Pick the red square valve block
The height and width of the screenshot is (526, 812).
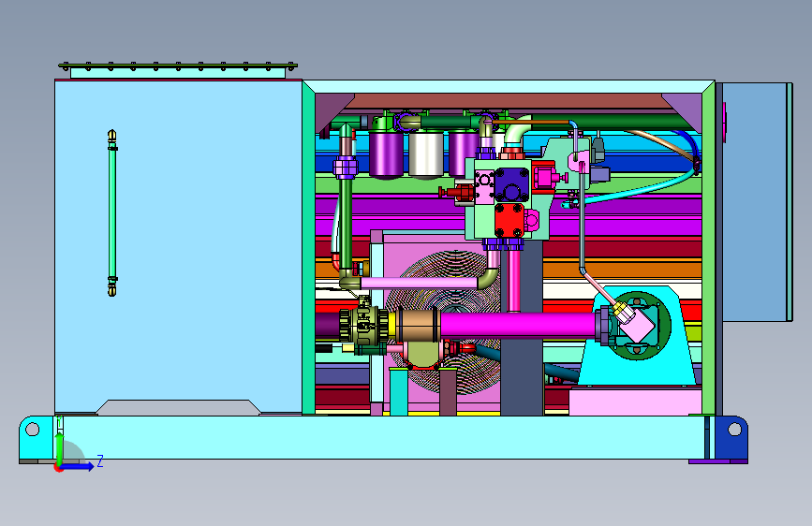click(x=509, y=220)
